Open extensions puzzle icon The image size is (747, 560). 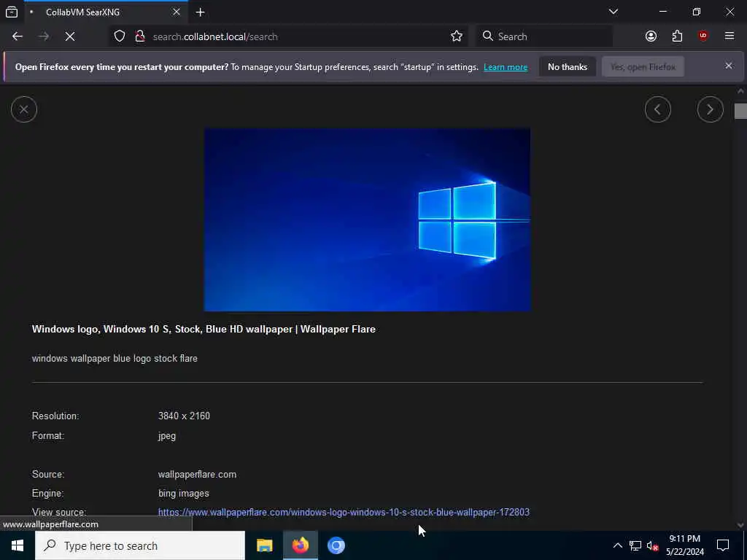click(x=677, y=36)
